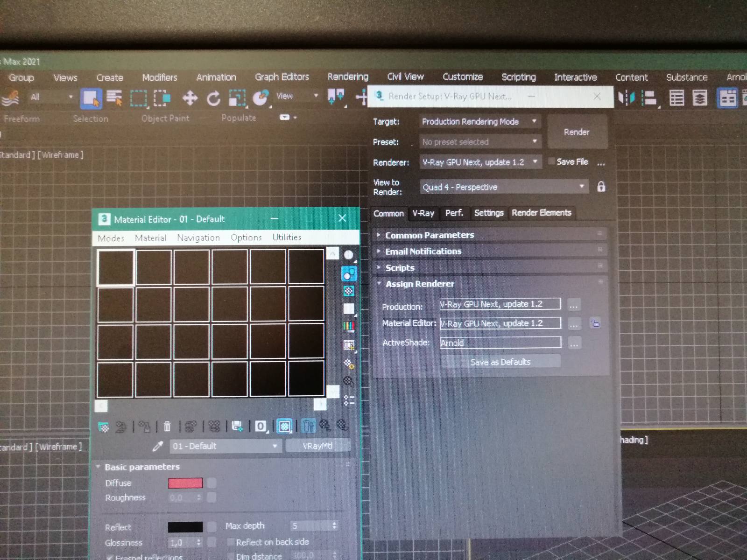The image size is (747, 560).
Task: Pick material from object eyedropper
Action: (x=158, y=447)
